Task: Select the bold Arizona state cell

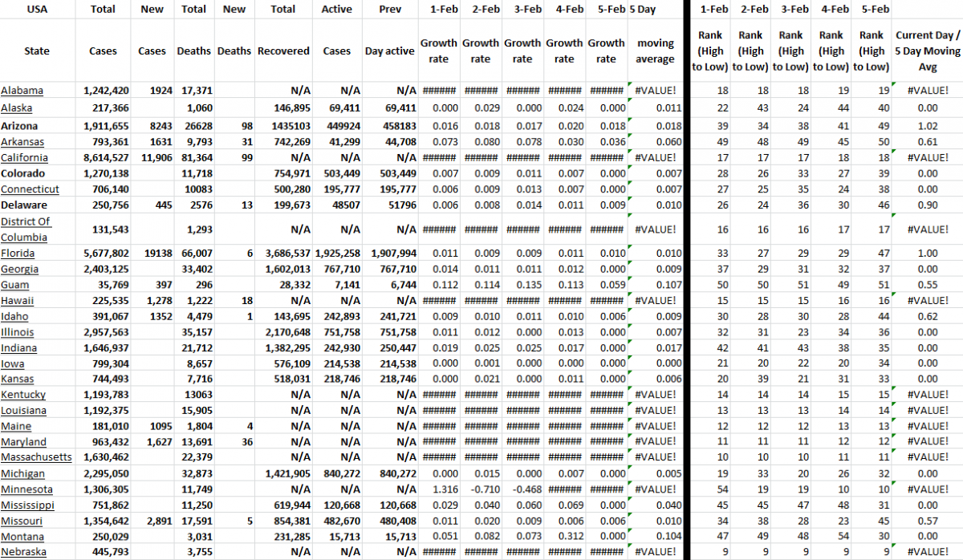Action: (19, 126)
